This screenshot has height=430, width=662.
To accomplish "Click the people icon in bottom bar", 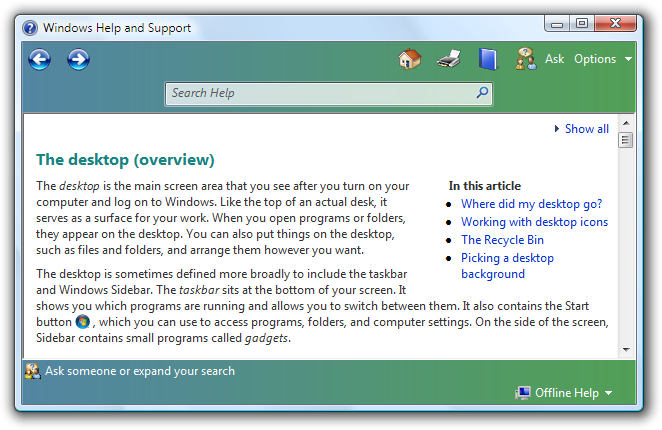I will point(33,371).
